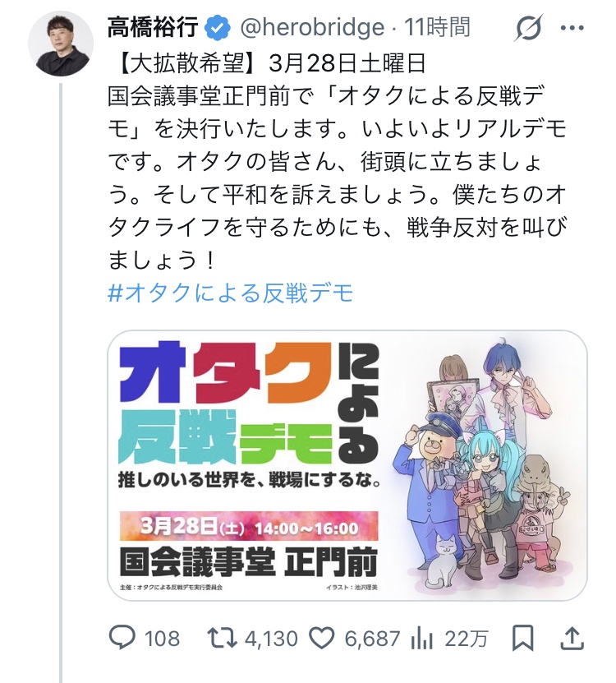616x683 pixels.
Task: Open the hashtag #オタクによる反戦デモ
Action: click(230, 293)
